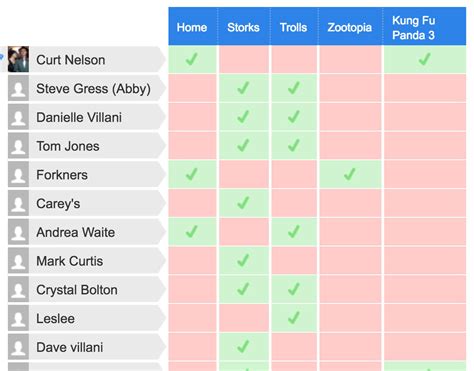
Task: Select the Storks column header
Action: click(244, 26)
